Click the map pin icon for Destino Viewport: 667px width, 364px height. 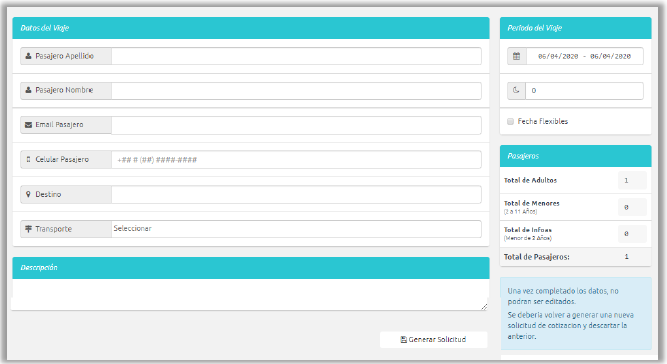click(29, 194)
